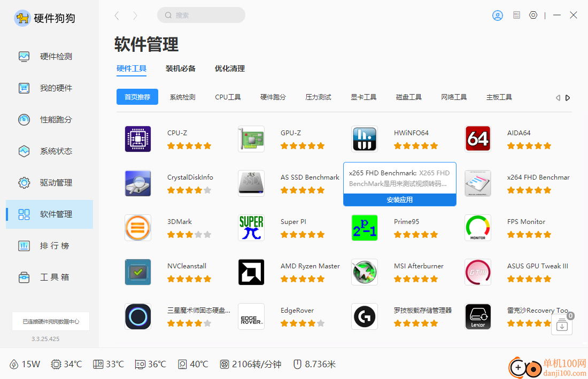Select the 网络工具 category
The width and height of the screenshot is (588, 379).
[x=454, y=97]
